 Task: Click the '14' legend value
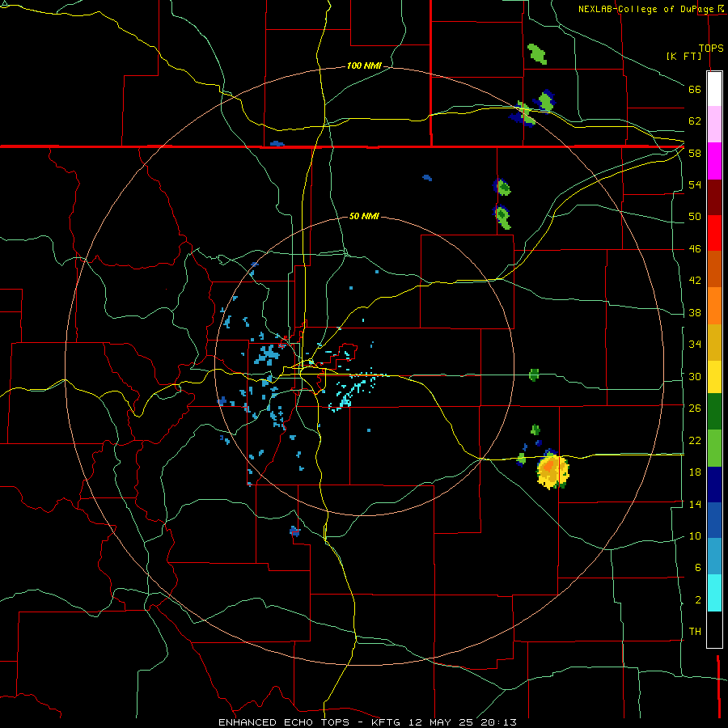pyautogui.click(x=695, y=504)
